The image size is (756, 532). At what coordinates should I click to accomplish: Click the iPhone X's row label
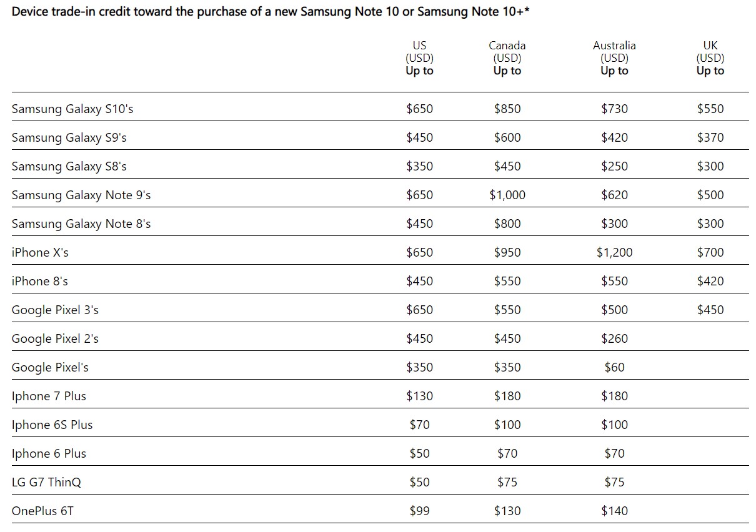40,253
